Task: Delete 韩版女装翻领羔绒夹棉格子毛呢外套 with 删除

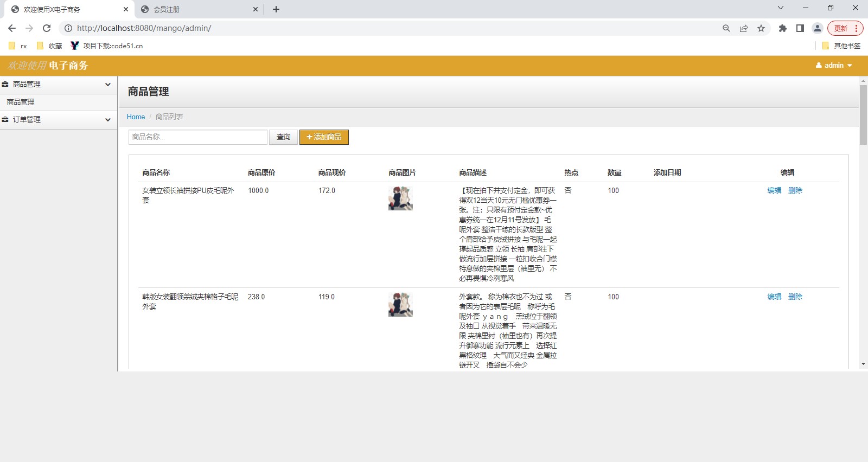Action: 795,297
